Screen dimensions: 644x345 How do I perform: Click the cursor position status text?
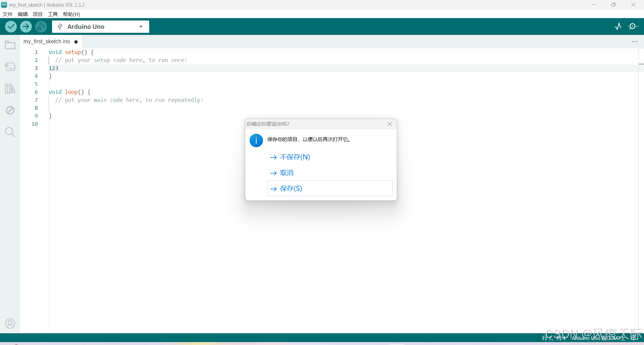(x=554, y=338)
